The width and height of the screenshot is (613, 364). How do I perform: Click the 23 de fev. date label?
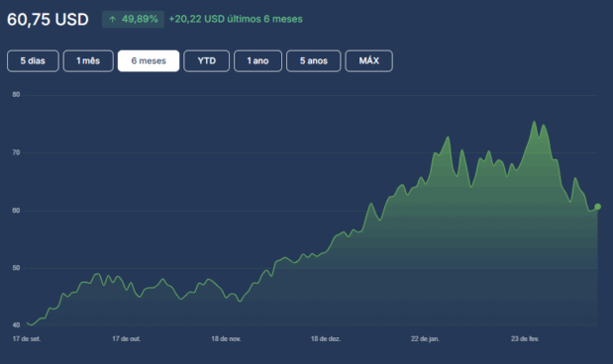coord(525,338)
